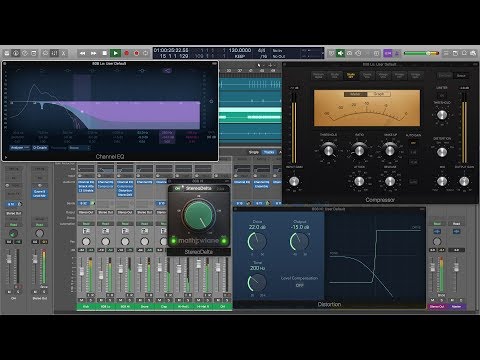The height and width of the screenshot is (360, 480).
Task: Open Kick channel Stereo Out output slot
Action: (86, 212)
